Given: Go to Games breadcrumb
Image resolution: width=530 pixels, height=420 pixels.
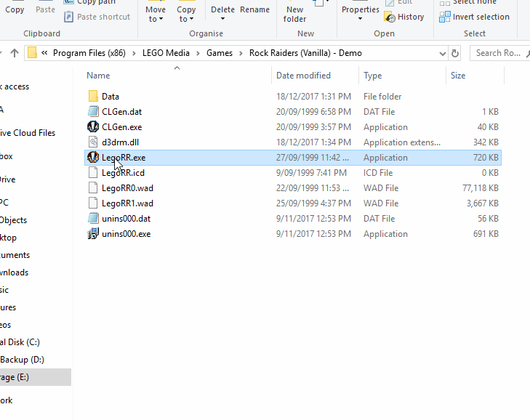Looking at the screenshot, I should [220, 53].
